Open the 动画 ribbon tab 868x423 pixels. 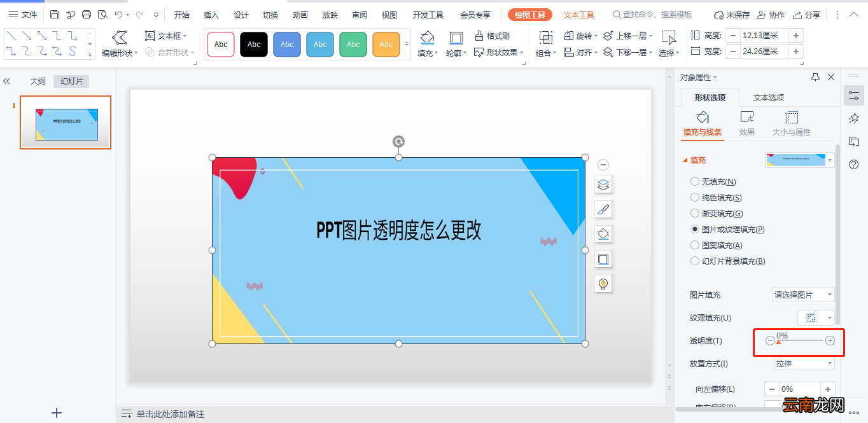pyautogui.click(x=300, y=15)
